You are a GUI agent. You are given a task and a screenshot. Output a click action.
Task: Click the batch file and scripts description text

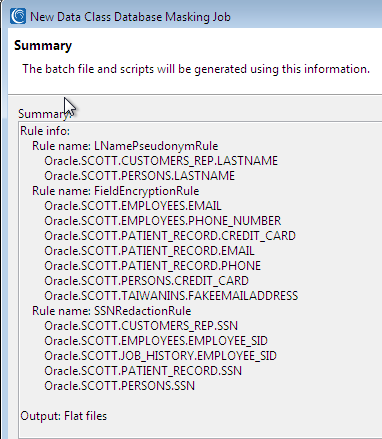coord(196,69)
